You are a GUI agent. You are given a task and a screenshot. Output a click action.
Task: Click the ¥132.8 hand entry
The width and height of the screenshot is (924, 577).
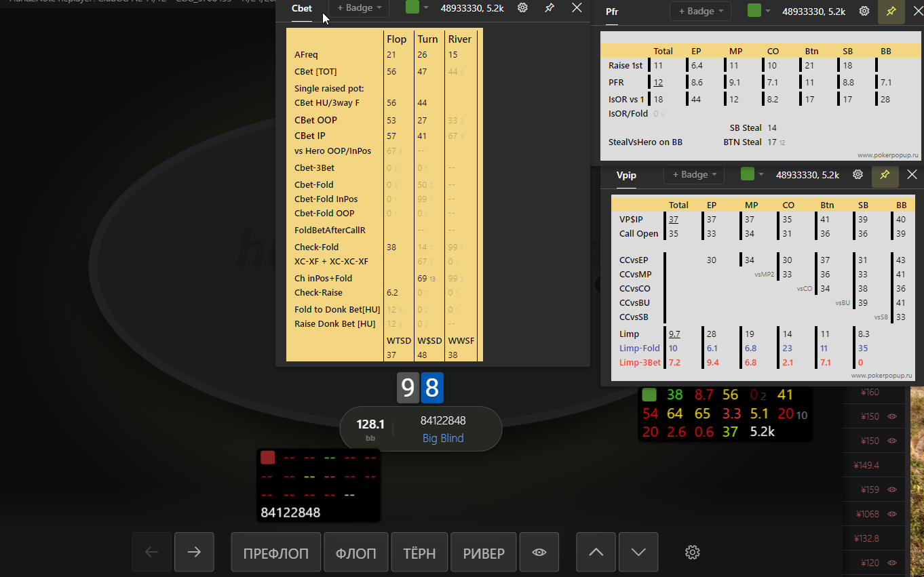866,538
